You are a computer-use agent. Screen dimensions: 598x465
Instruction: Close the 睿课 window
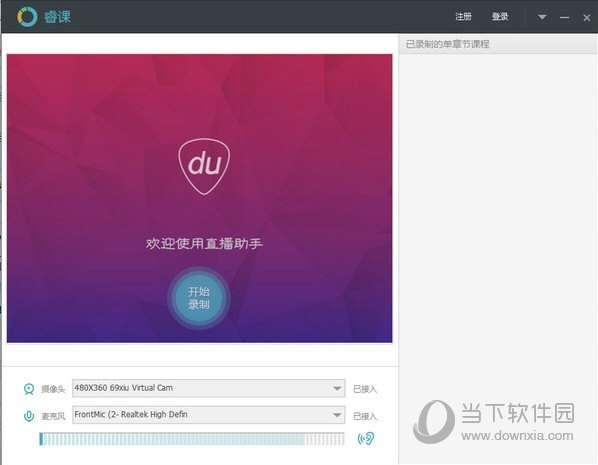pos(587,18)
